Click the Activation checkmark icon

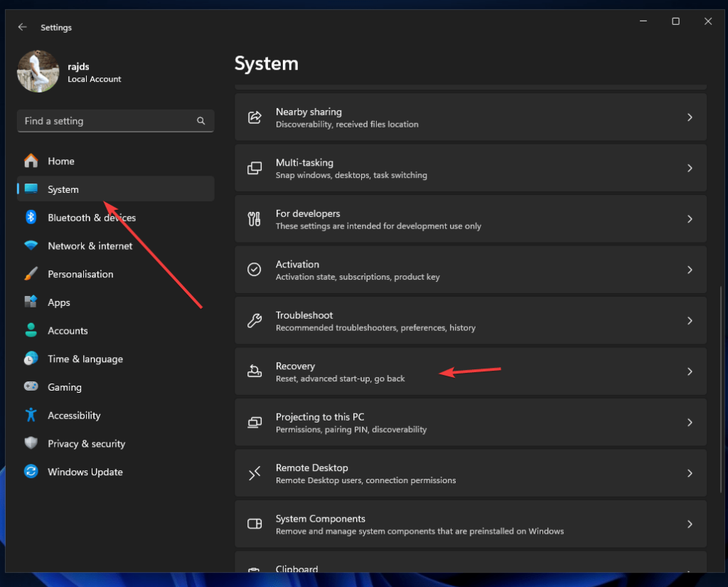click(x=255, y=270)
